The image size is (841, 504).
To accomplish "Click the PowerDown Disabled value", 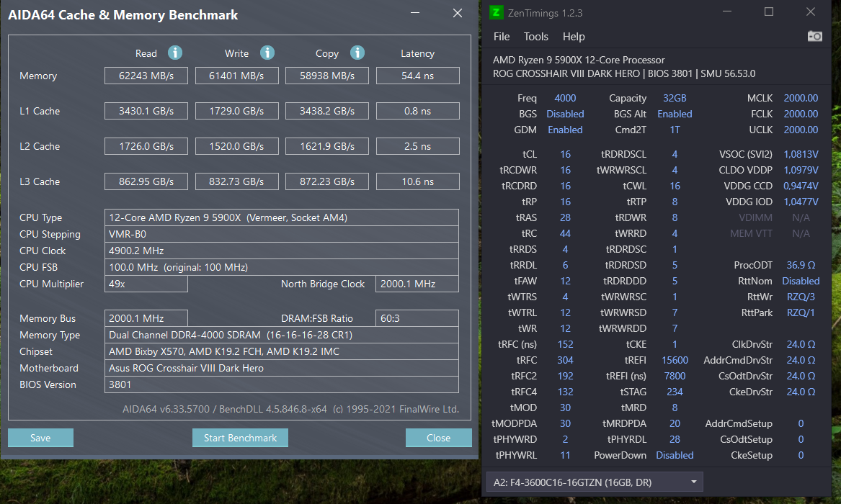I will [x=675, y=455].
